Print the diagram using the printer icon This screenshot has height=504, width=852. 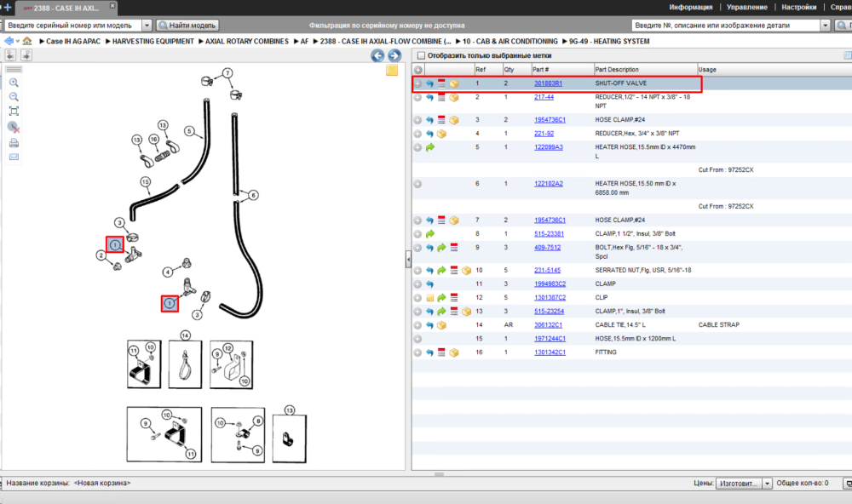click(14, 143)
